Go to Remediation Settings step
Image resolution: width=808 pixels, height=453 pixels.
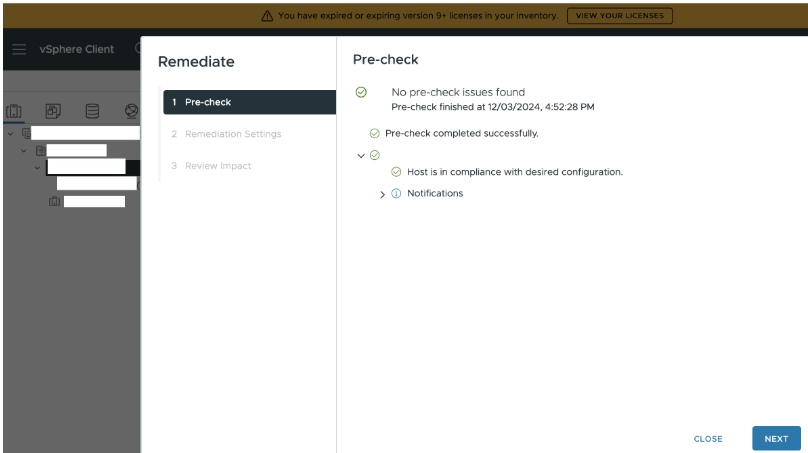click(x=233, y=134)
